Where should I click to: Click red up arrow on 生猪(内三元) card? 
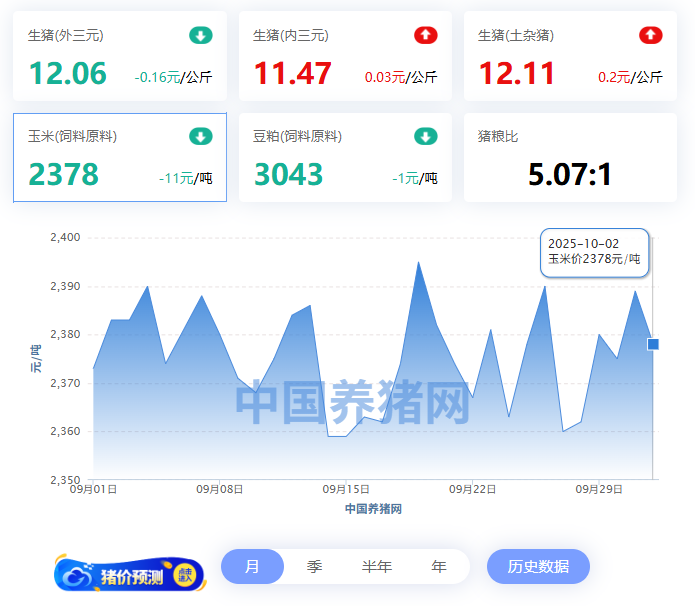point(426,36)
